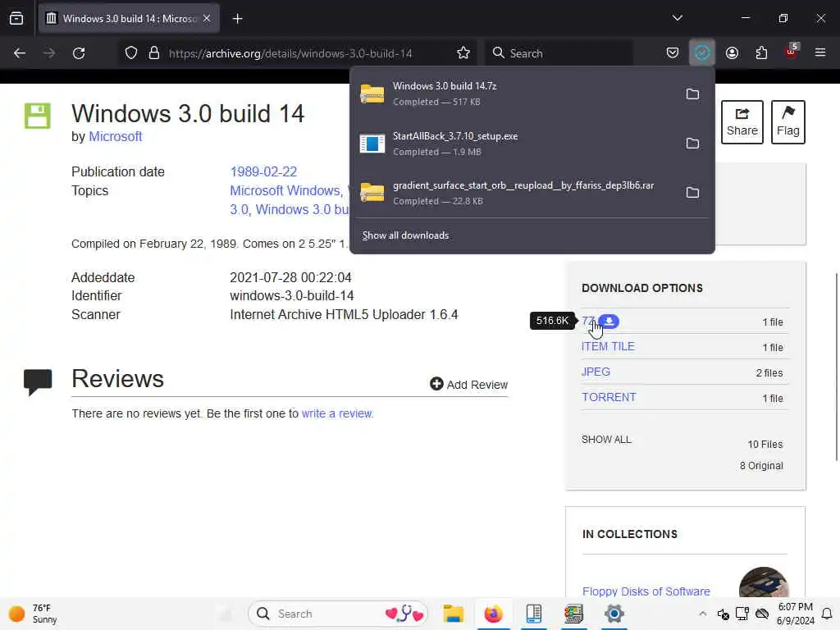Image resolution: width=840 pixels, height=630 pixels.
Task: Click the Floppy Disks collection thumbnail
Action: tap(763, 583)
